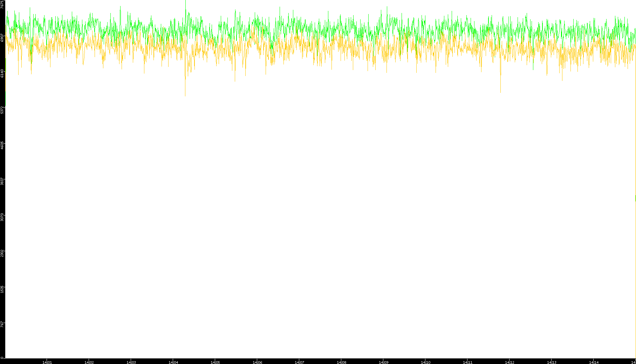Select the 14:03 tick on the time axis
The image size is (636, 364).
point(131,362)
